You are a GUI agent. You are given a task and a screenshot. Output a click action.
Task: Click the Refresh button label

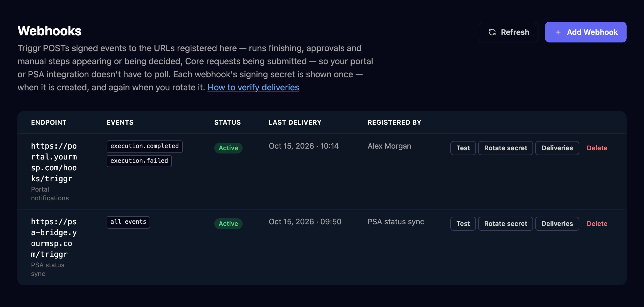pyautogui.click(x=515, y=32)
